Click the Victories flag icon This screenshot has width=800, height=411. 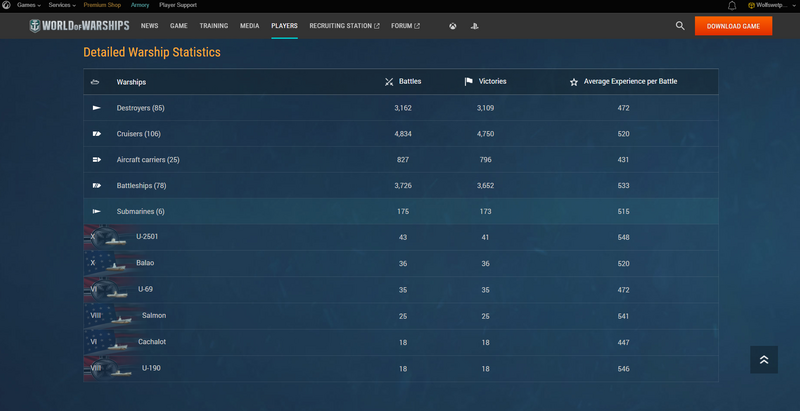coord(469,82)
